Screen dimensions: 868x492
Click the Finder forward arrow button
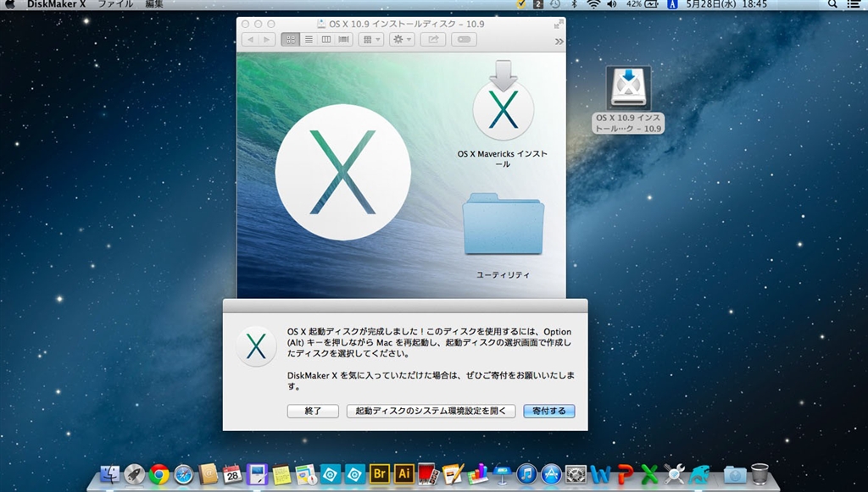(267, 40)
